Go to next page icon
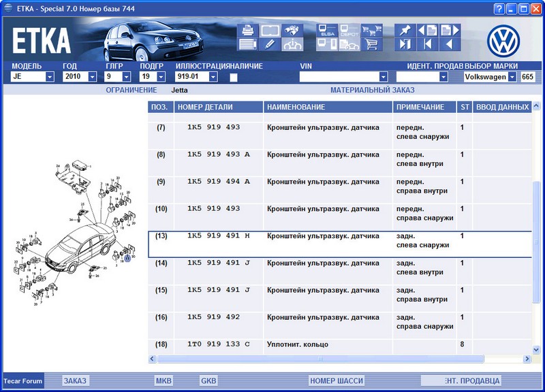The height and width of the screenshot is (392, 545). [x=449, y=31]
